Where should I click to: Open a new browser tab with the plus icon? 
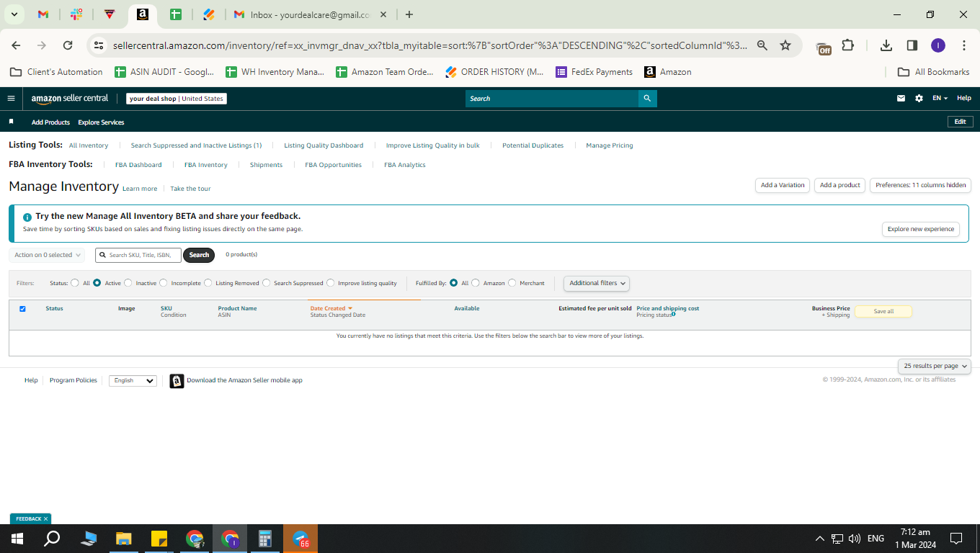[x=409, y=14]
